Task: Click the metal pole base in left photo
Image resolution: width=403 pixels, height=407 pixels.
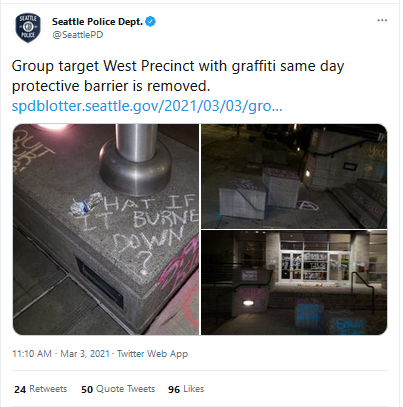Action: click(135, 167)
